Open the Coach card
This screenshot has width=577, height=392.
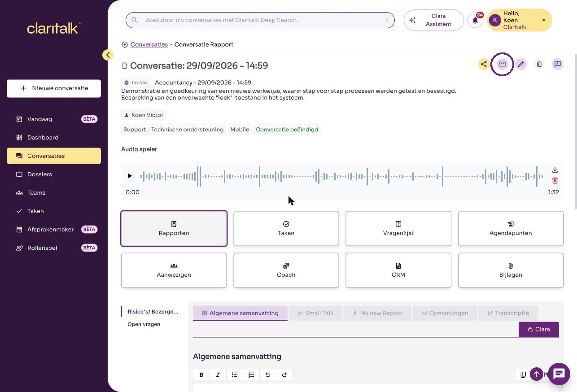[x=286, y=270]
